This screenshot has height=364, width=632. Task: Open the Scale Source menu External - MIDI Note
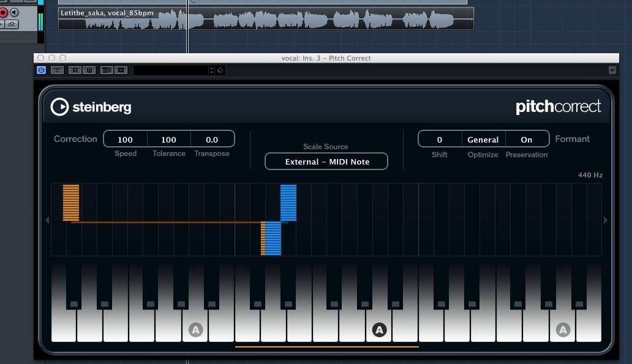[x=326, y=162]
